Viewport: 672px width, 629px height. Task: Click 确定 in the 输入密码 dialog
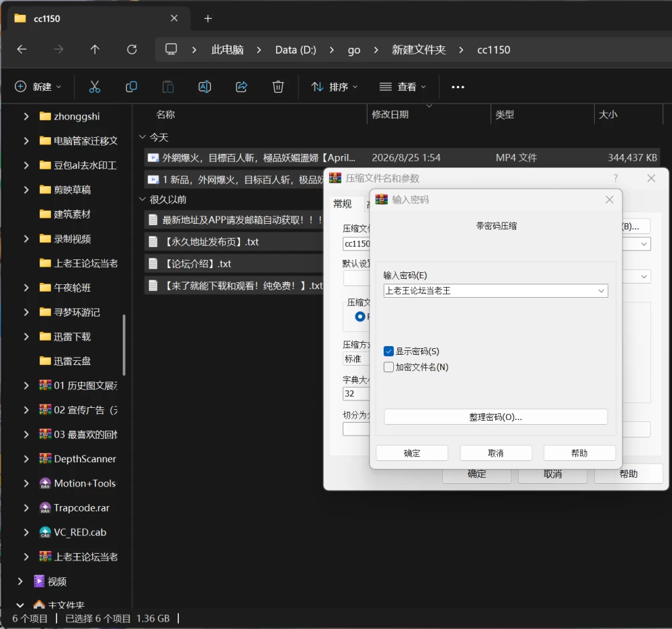412,453
